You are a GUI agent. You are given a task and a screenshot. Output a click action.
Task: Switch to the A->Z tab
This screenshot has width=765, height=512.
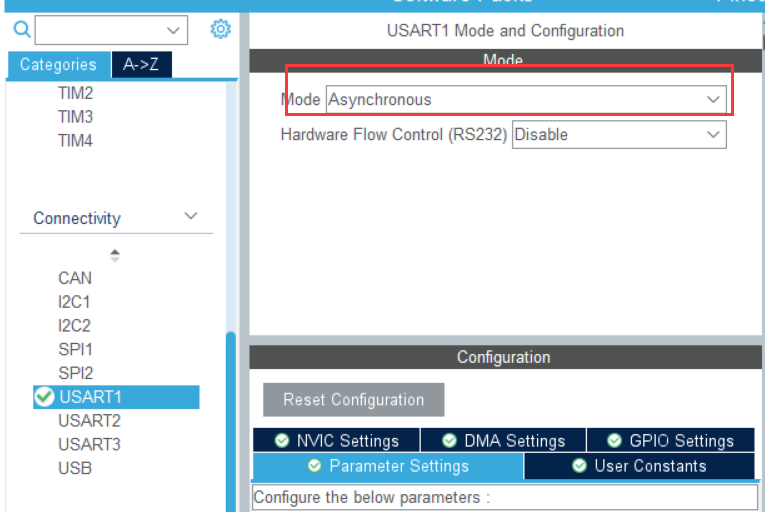141,64
